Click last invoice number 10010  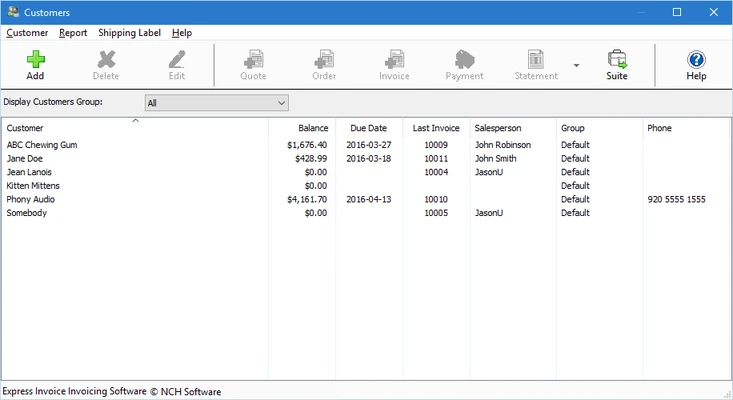436,199
